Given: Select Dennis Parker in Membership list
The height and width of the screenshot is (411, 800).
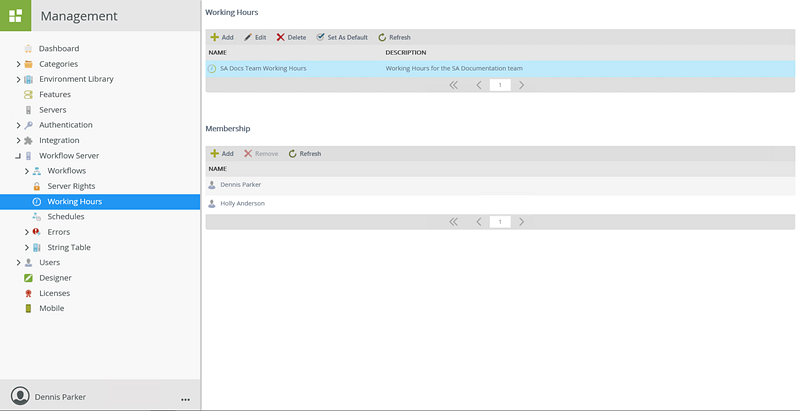Looking at the screenshot, I should [x=500, y=185].
